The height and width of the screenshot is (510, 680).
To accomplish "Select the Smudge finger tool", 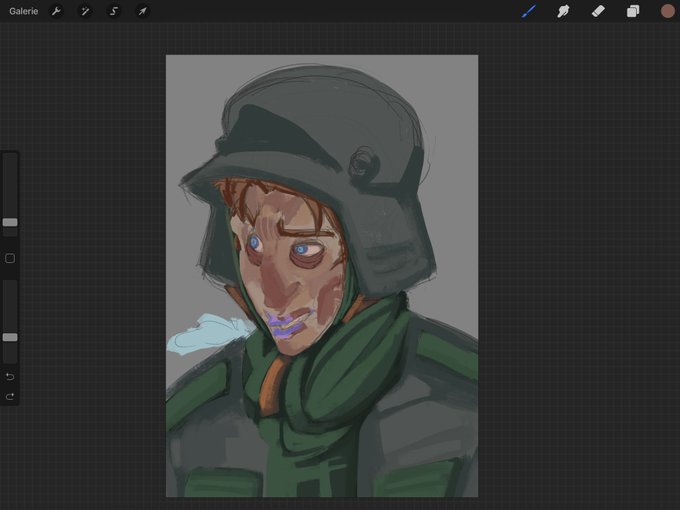I will [x=563, y=11].
